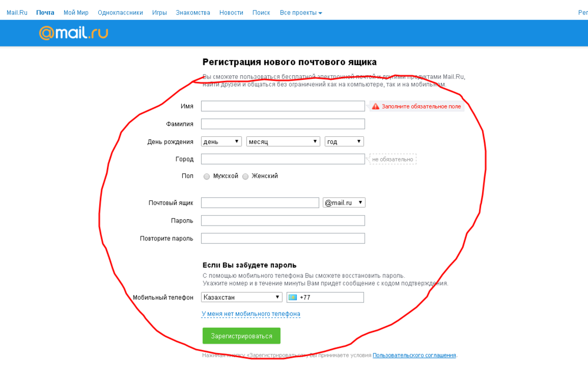Select the Мужской radio button

coord(206,176)
